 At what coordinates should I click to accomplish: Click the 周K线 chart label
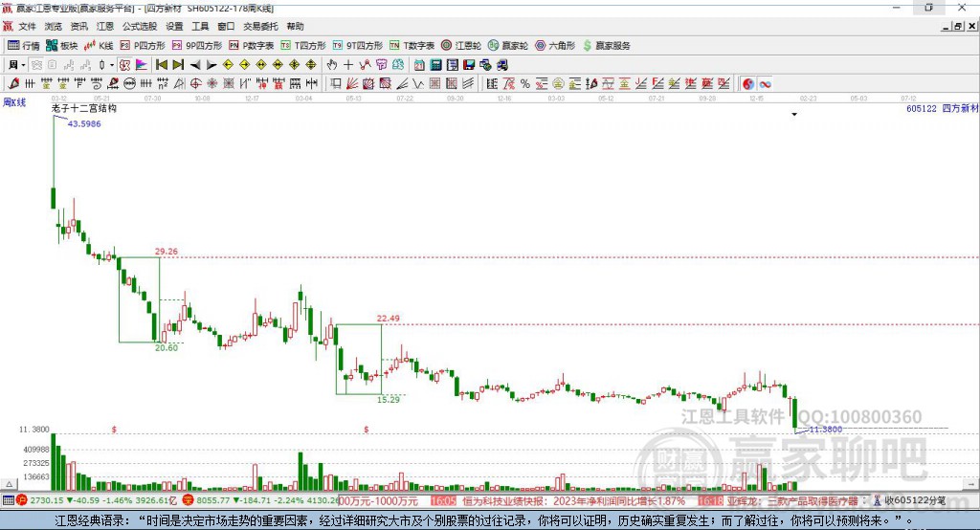coord(13,102)
